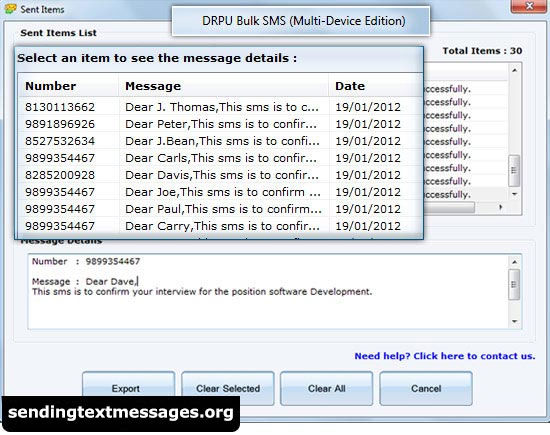Close the Sent Items window
The width and height of the screenshot is (550, 435).
(529, 6)
